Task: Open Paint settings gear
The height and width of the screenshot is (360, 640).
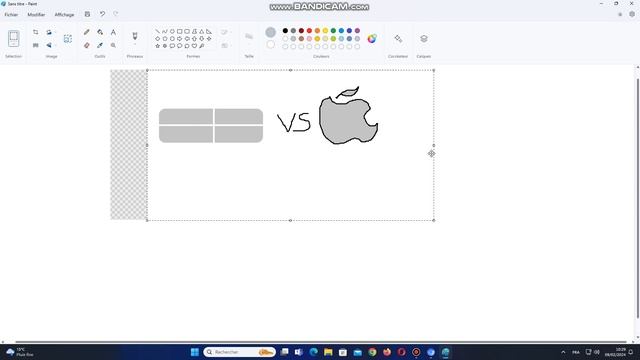Action: click(632, 14)
